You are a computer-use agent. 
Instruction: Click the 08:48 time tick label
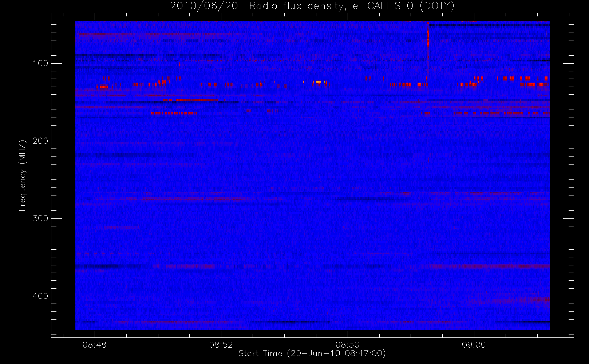pyautogui.click(x=95, y=345)
